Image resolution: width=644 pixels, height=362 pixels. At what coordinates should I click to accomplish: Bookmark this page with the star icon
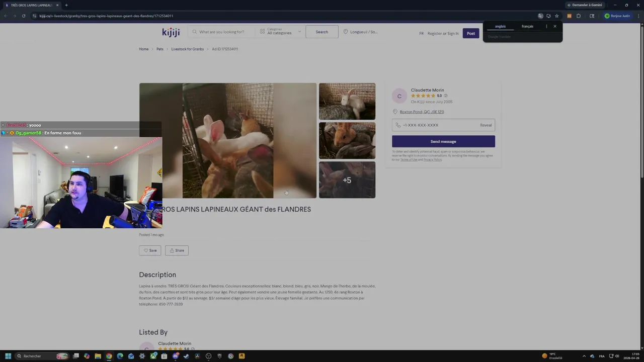pos(556,16)
